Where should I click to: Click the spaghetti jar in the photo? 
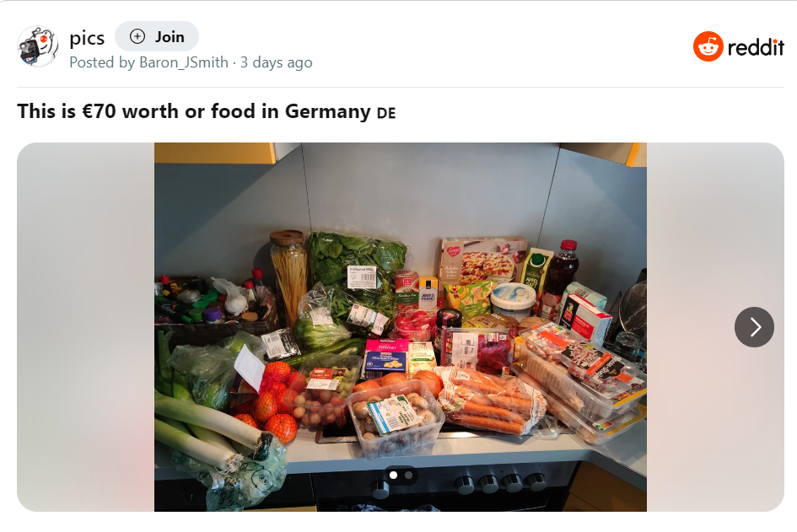click(x=289, y=276)
